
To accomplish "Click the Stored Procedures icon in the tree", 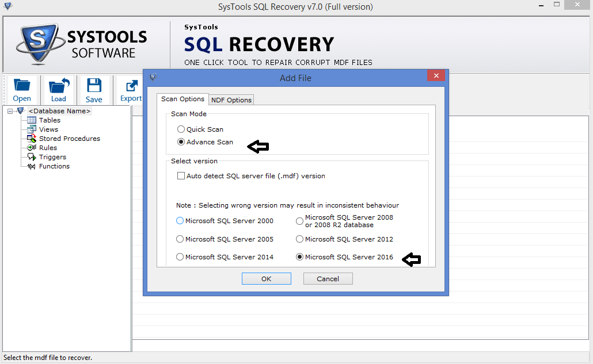I will [32, 139].
